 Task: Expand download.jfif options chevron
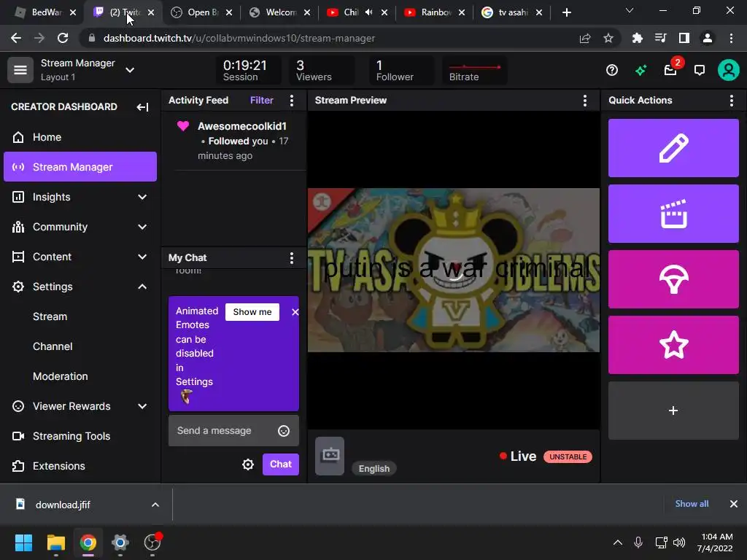click(x=155, y=505)
